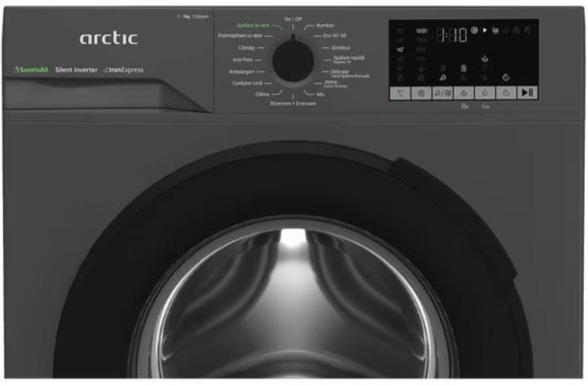Click the program selector knob
The height and width of the screenshot is (385, 588).
pyautogui.click(x=292, y=61)
